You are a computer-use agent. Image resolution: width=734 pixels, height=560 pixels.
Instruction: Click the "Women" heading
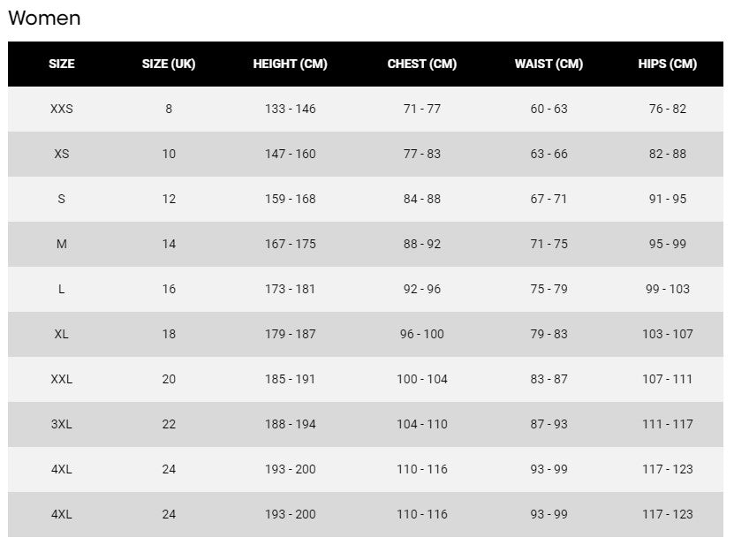pyautogui.click(x=44, y=18)
